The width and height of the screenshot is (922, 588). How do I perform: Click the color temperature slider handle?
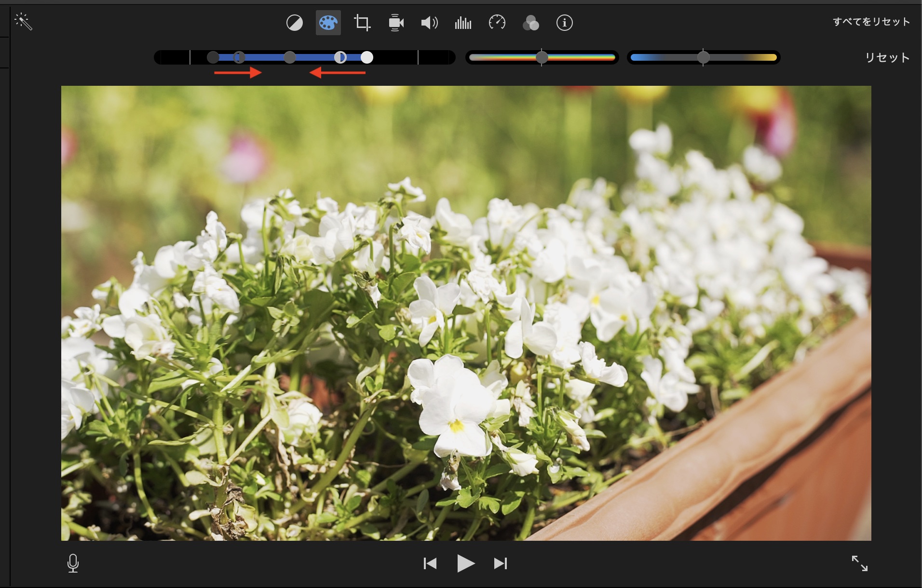click(x=703, y=58)
